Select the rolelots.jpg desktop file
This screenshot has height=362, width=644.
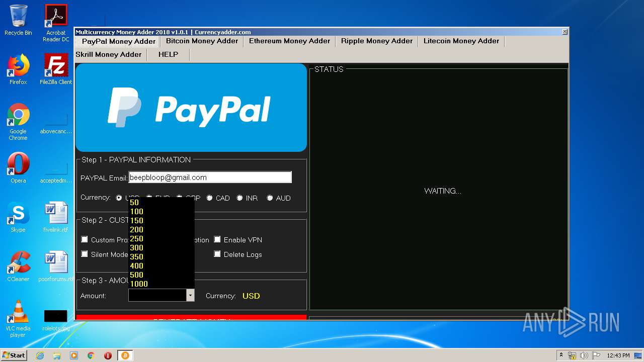(x=56, y=320)
